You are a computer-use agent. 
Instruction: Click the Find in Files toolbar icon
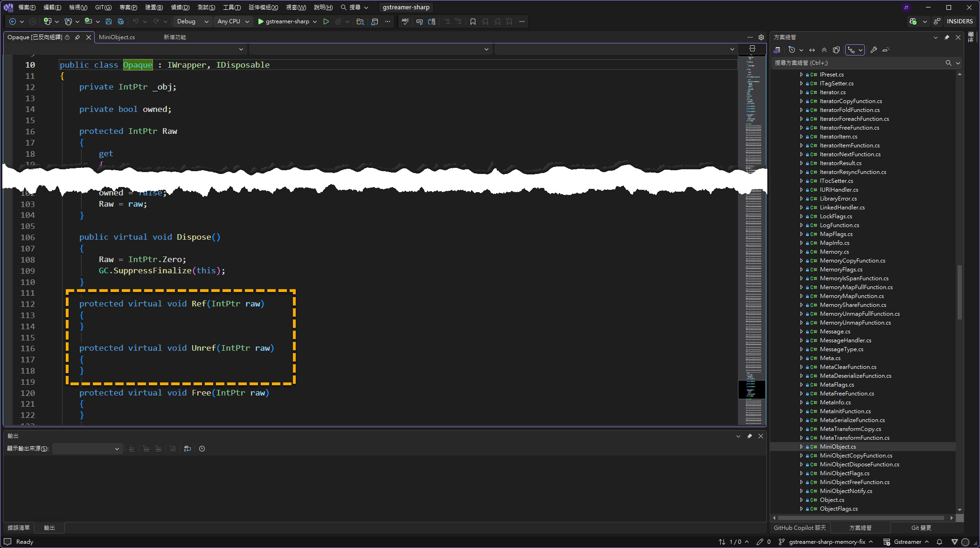360,21
